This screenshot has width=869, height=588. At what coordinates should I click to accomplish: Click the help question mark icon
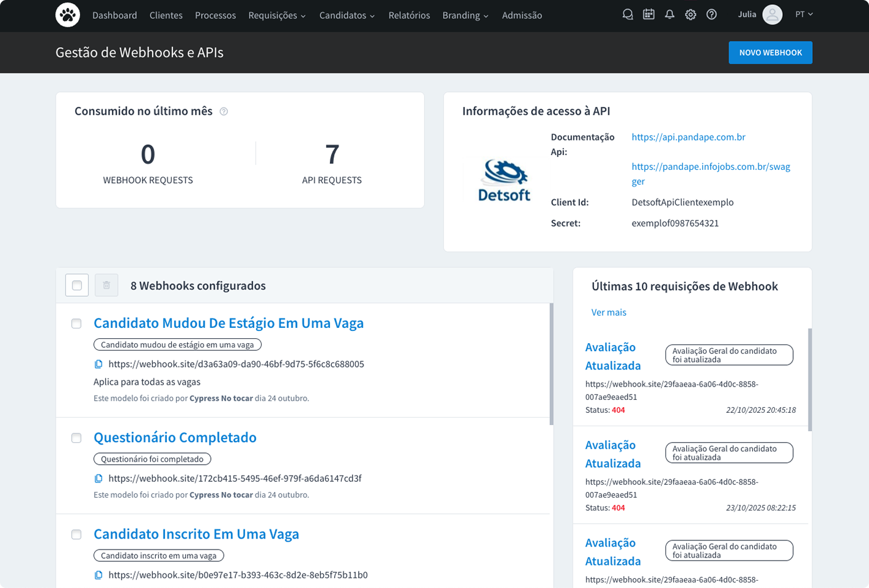[x=711, y=15]
